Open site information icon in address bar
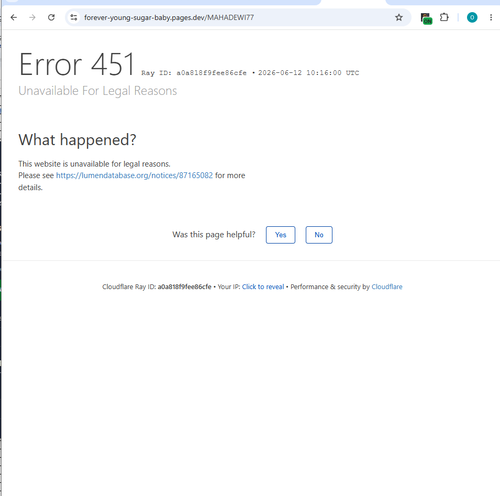The height and width of the screenshot is (496, 500). [74, 17]
